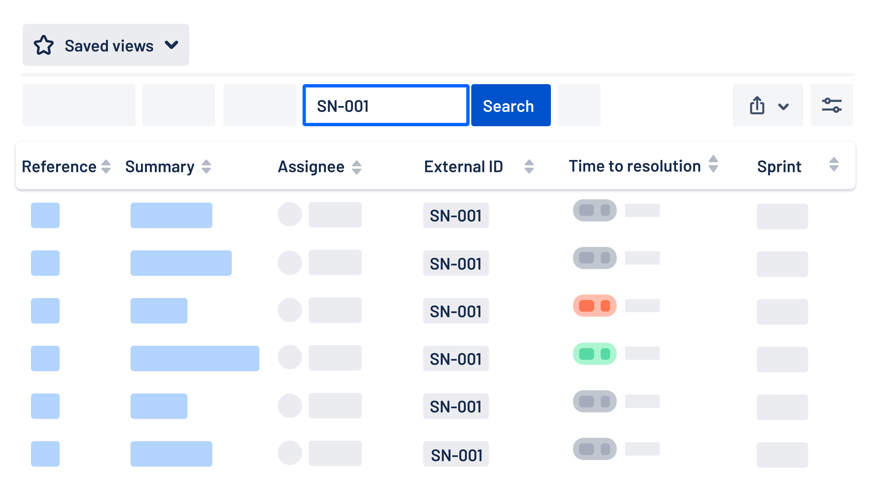This screenshot has height=496, width=871.
Task: Sort by Summary column arrows
Action: tap(206, 167)
